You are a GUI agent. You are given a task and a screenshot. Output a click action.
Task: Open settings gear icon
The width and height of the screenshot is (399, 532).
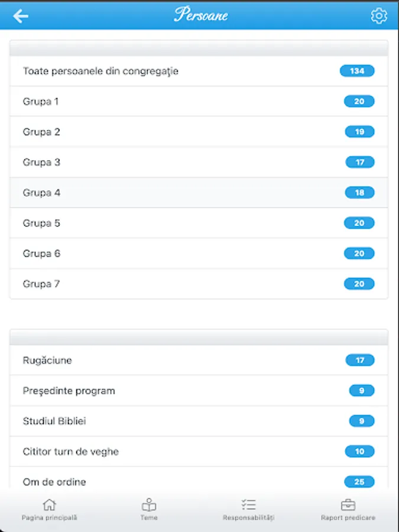(x=378, y=16)
